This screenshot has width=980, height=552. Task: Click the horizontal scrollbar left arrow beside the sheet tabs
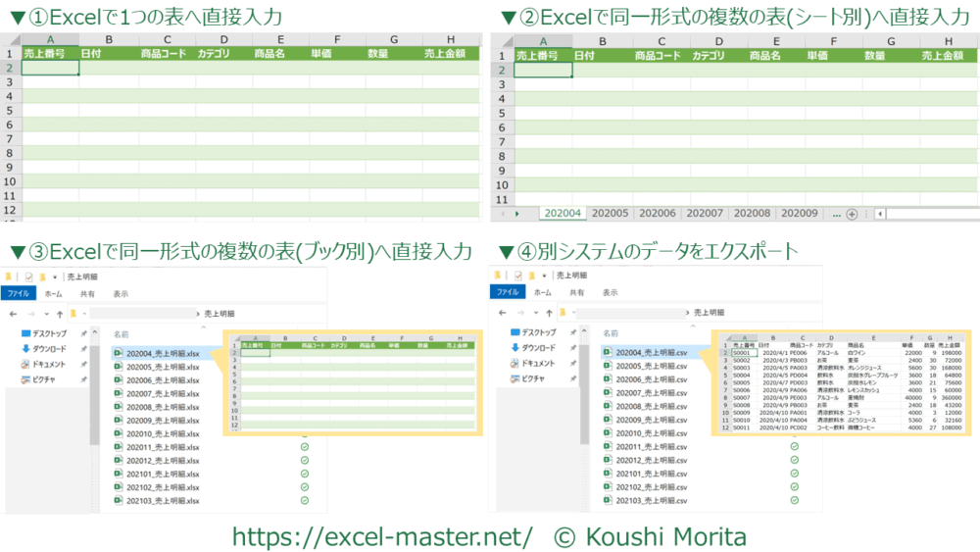click(x=880, y=214)
